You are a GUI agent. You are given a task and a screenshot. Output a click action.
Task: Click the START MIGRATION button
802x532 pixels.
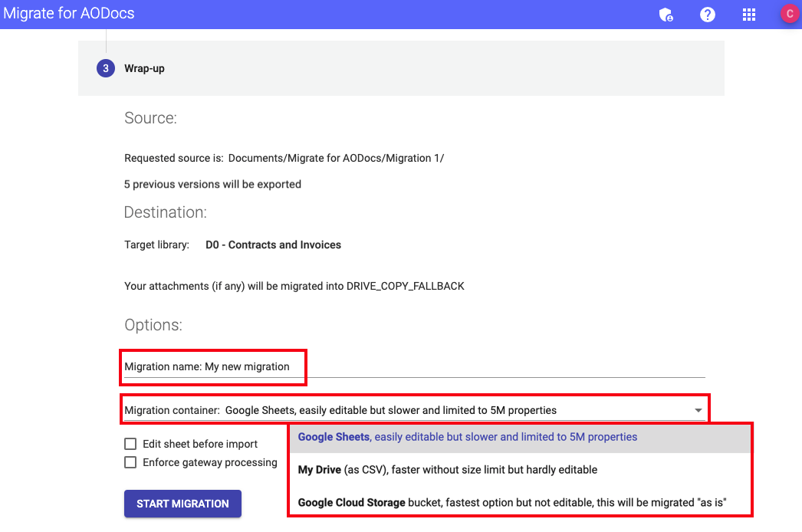(x=182, y=504)
